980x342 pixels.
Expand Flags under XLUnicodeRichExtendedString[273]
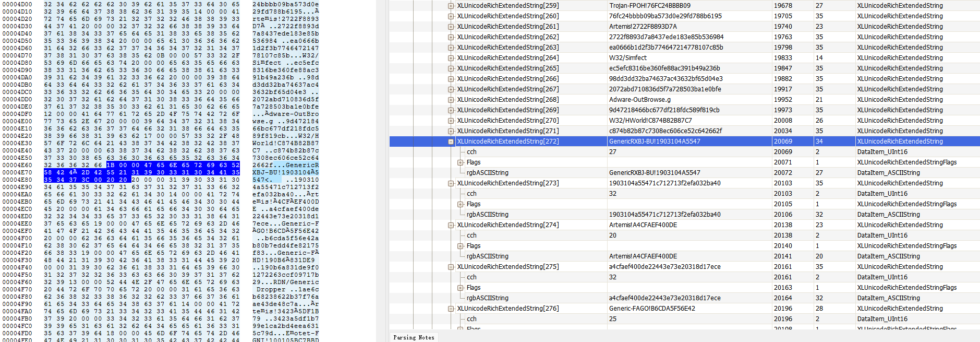point(460,204)
